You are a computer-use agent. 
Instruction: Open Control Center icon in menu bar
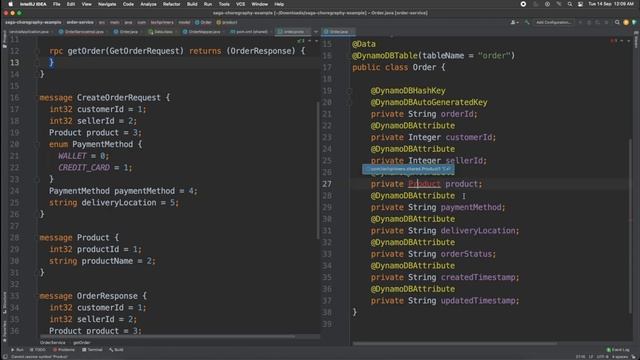click(580, 4)
